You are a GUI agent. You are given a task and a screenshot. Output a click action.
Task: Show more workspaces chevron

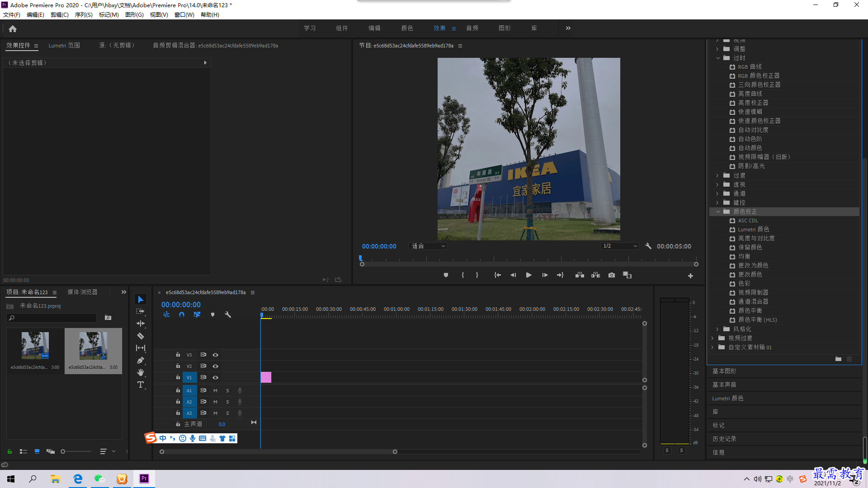pyautogui.click(x=568, y=28)
